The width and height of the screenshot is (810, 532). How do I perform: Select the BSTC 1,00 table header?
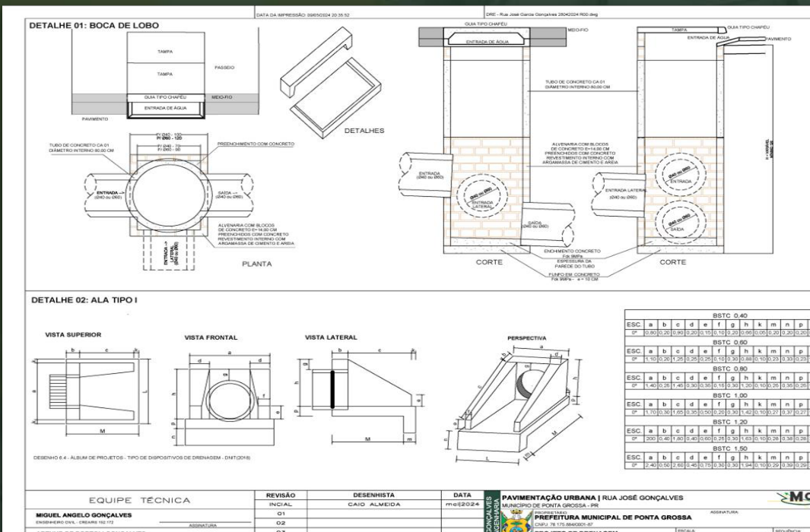point(729,395)
